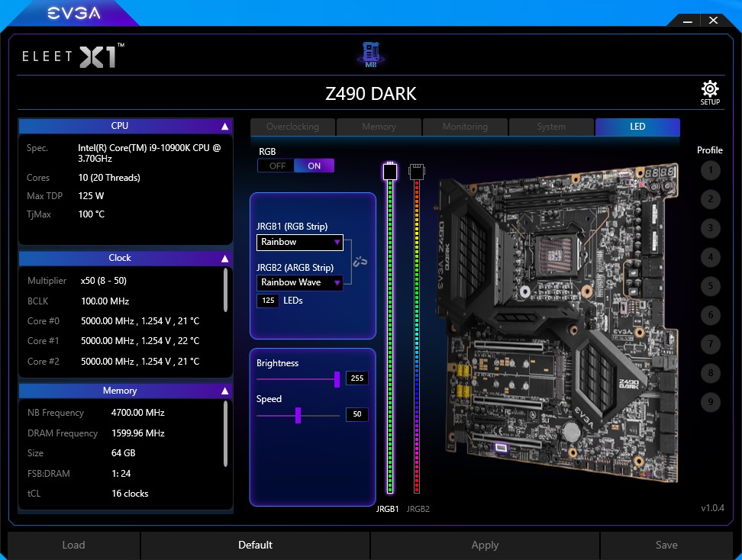
Task: Click the Apply button
Action: pos(485,545)
